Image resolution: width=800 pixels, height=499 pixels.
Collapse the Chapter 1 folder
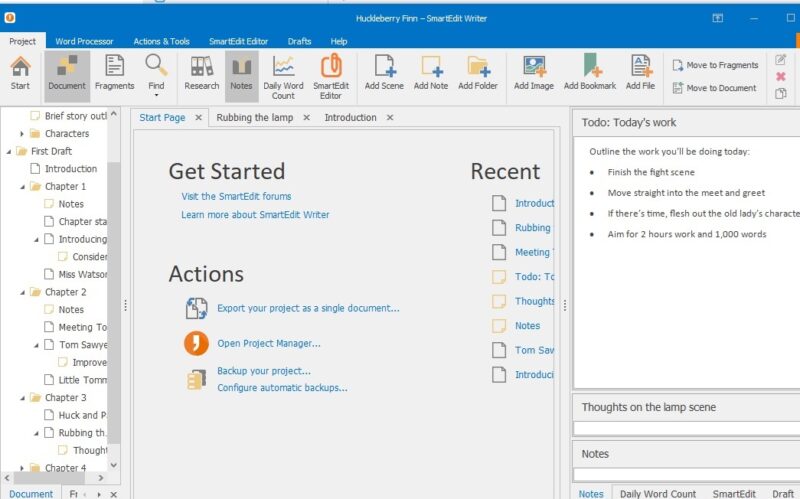tap(22, 187)
